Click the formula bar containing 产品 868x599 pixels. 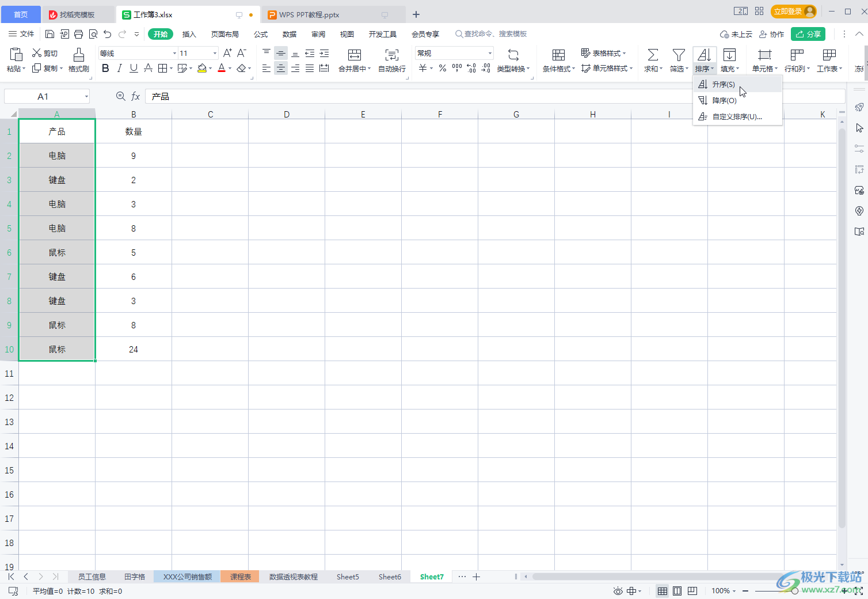point(494,96)
